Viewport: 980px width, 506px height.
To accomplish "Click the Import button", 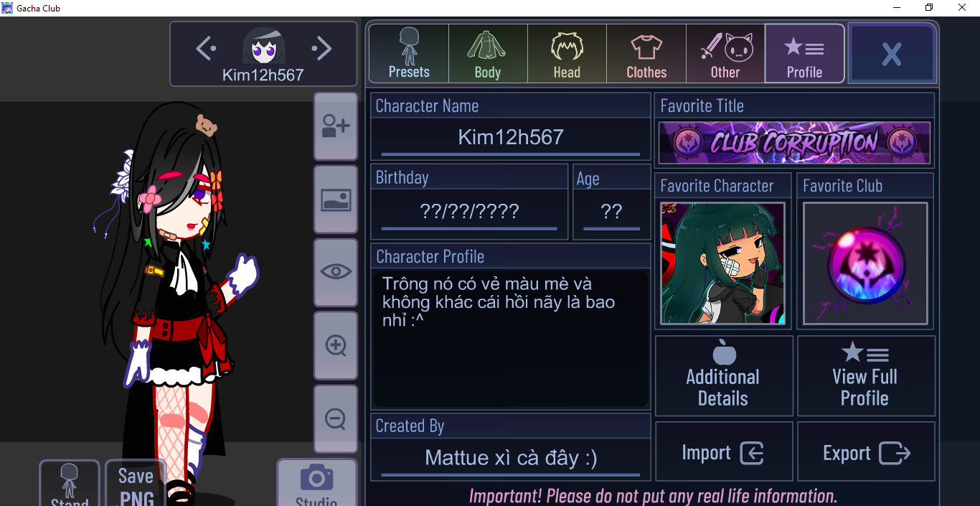I will tap(723, 452).
